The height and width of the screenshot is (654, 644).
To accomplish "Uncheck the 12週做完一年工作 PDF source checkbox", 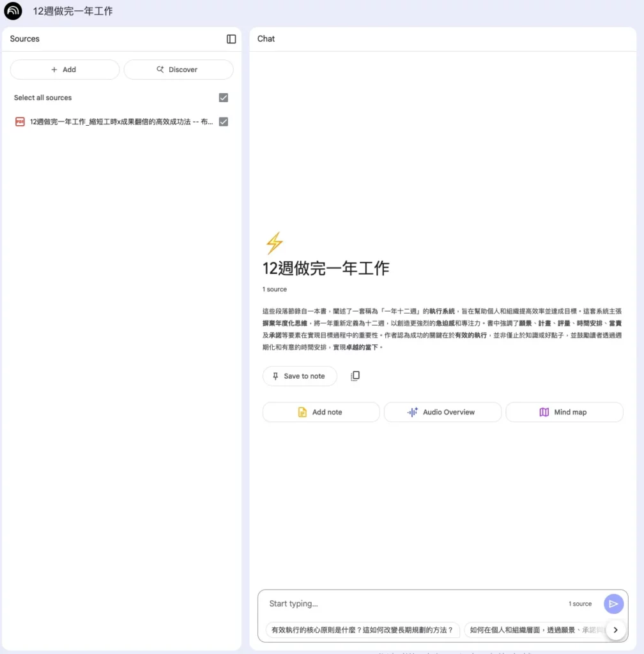I will click(224, 122).
